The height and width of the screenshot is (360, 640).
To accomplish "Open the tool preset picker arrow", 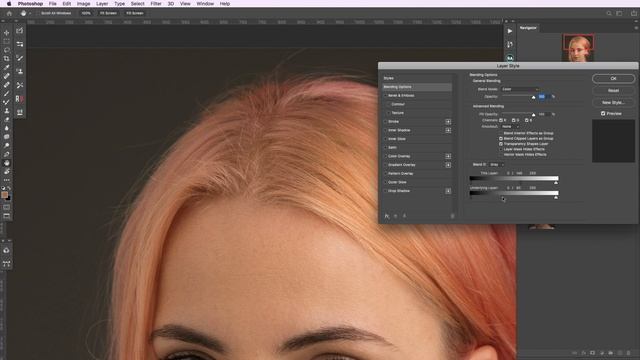I will click(29, 13).
